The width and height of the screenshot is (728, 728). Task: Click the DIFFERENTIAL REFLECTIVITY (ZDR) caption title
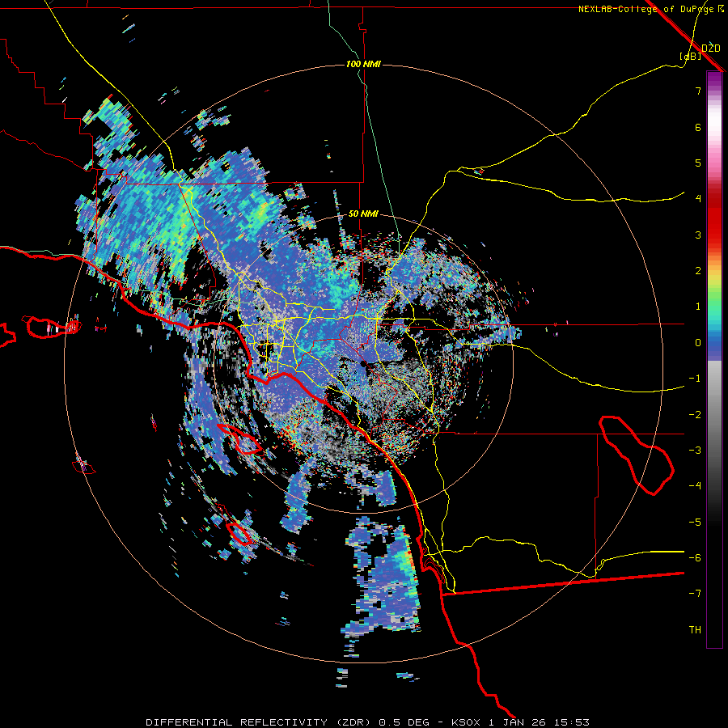tap(259, 722)
